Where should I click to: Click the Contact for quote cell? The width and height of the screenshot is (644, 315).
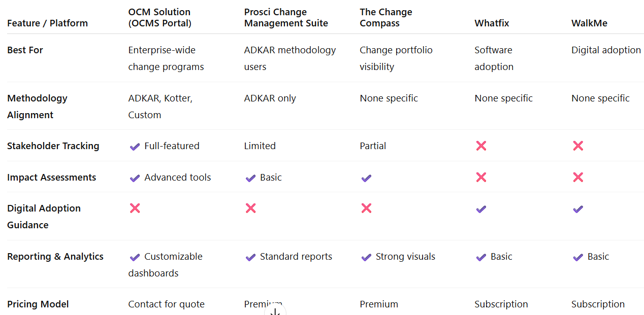[167, 304]
